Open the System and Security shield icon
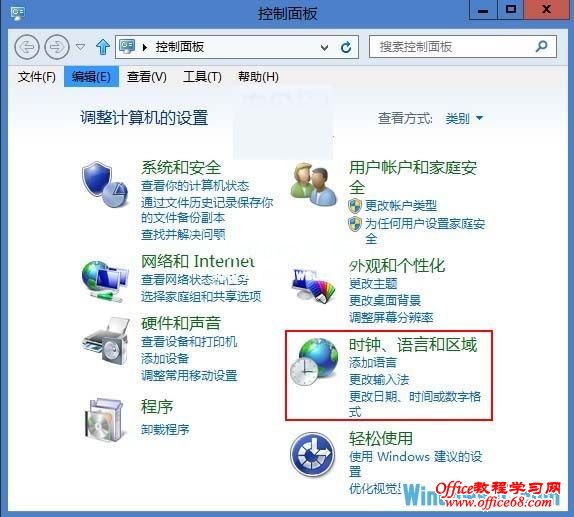This screenshot has height=517, width=574. pyautogui.click(x=105, y=184)
